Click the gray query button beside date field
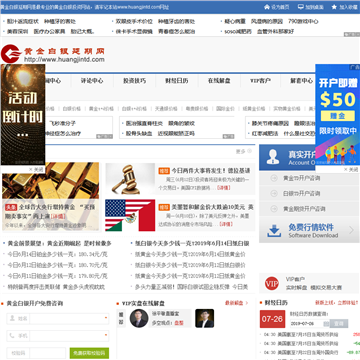Screen dimensions: 360x360 point(339,323)
